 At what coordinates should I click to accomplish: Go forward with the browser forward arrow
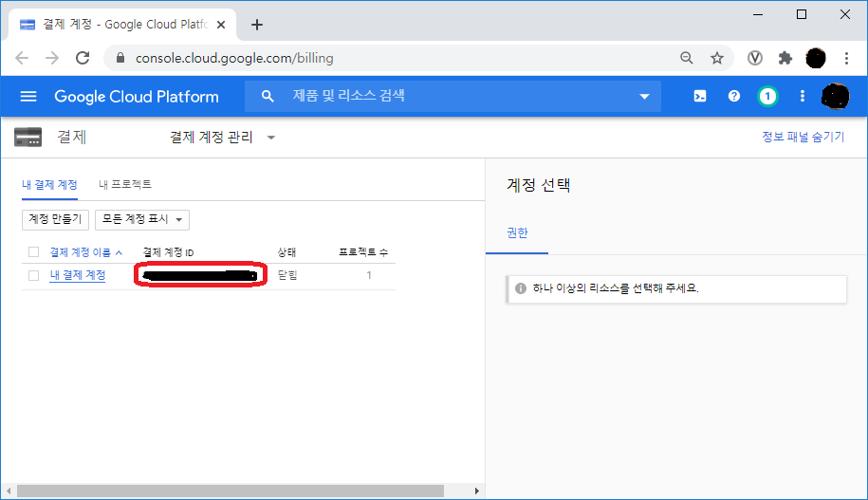[x=52, y=58]
